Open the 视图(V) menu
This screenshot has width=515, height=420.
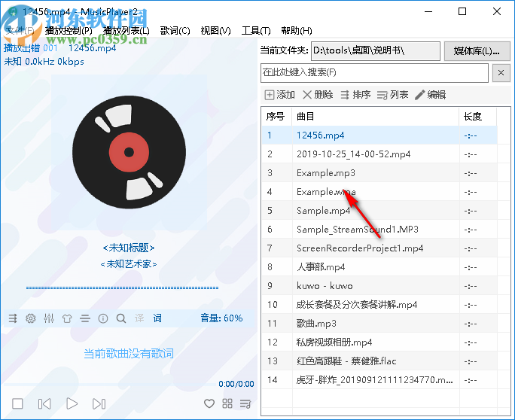(x=216, y=31)
